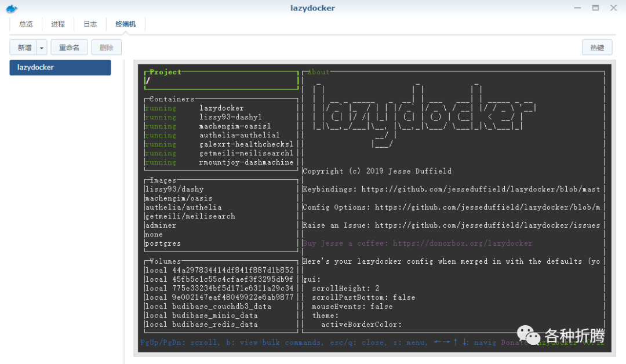Click the running lazydocker container entry
The image size is (626, 364).
(221, 108)
